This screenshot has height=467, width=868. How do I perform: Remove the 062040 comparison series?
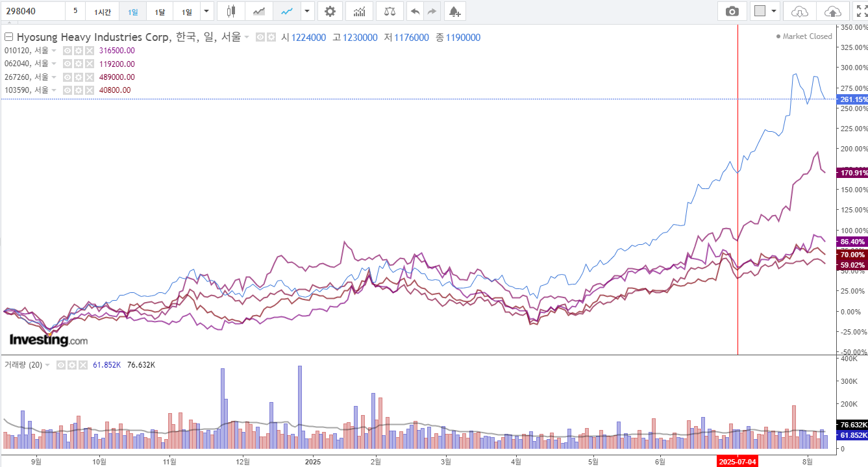point(88,64)
